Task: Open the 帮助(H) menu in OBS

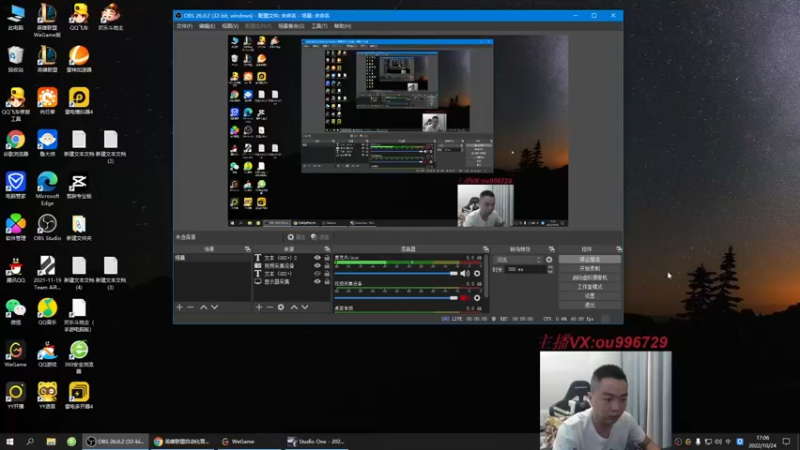Action: click(342, 26)
